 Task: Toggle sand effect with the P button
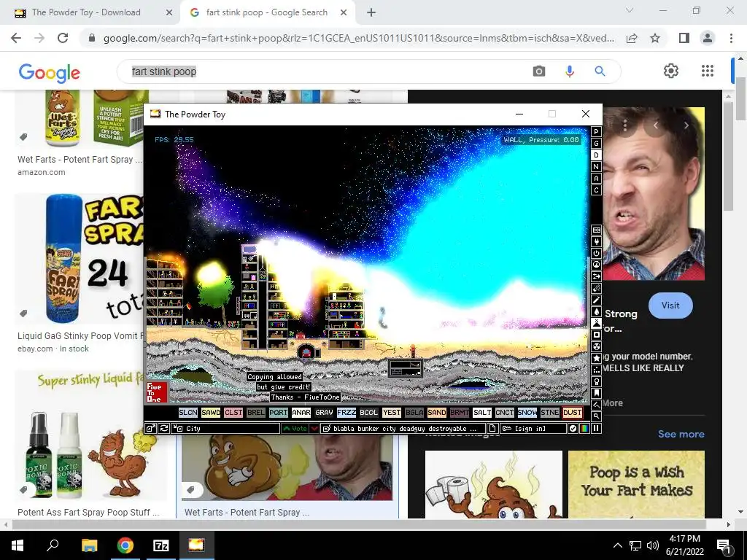596,131
